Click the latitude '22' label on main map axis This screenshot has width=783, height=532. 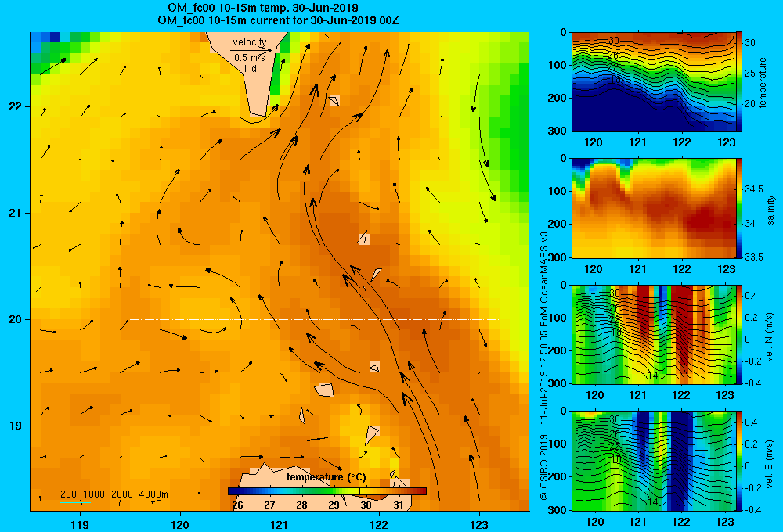point(15,107)
